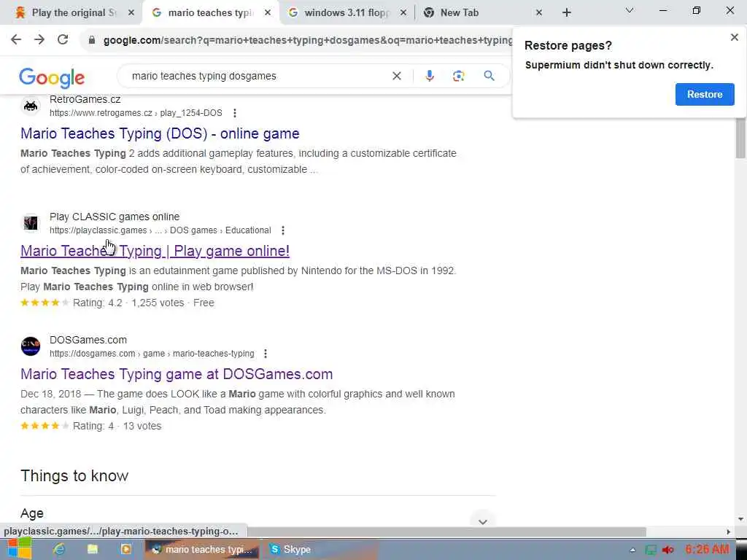Viewport: 747px width, 560px height.
Task: Open the Google logo homepage
Action: click(x=52, y=77)
